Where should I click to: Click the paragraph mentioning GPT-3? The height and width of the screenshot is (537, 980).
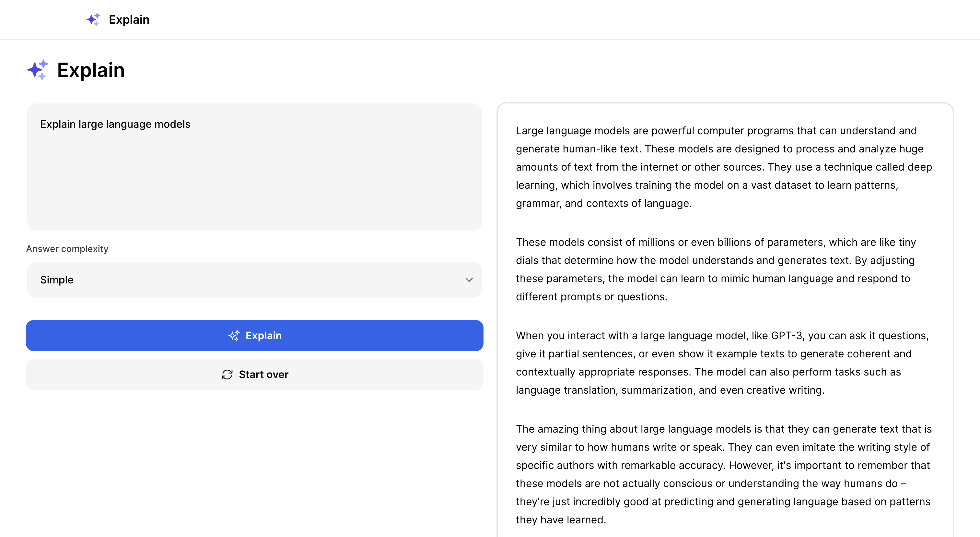click(723, 363)
